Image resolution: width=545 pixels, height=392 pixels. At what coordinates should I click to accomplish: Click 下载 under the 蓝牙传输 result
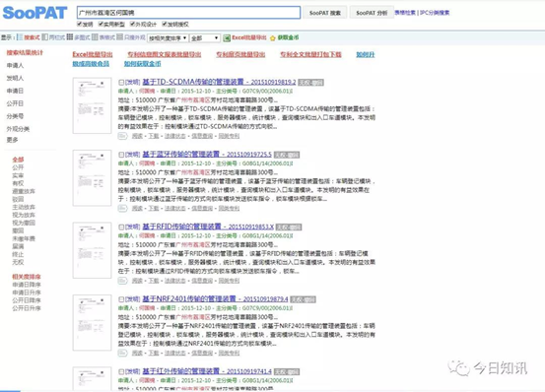154,209
